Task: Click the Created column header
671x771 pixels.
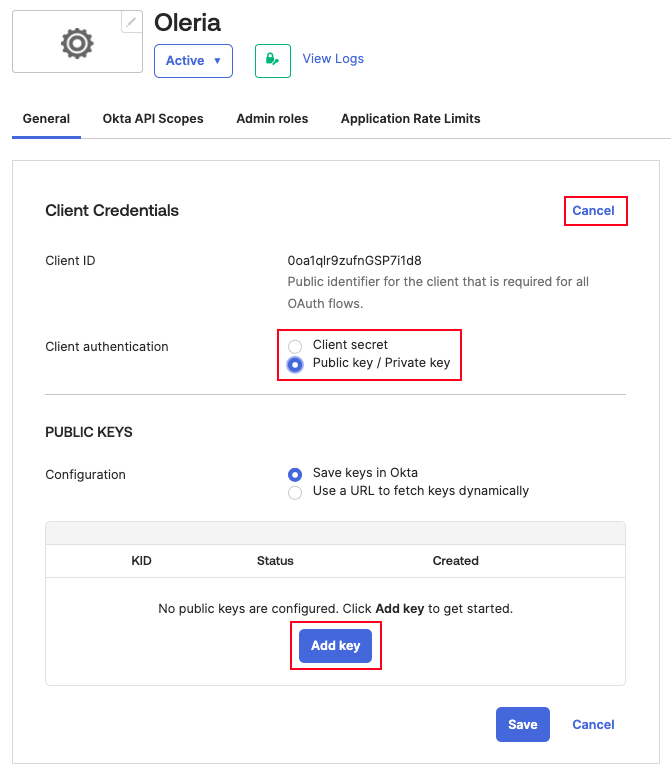Action: (x=455, y=561)
